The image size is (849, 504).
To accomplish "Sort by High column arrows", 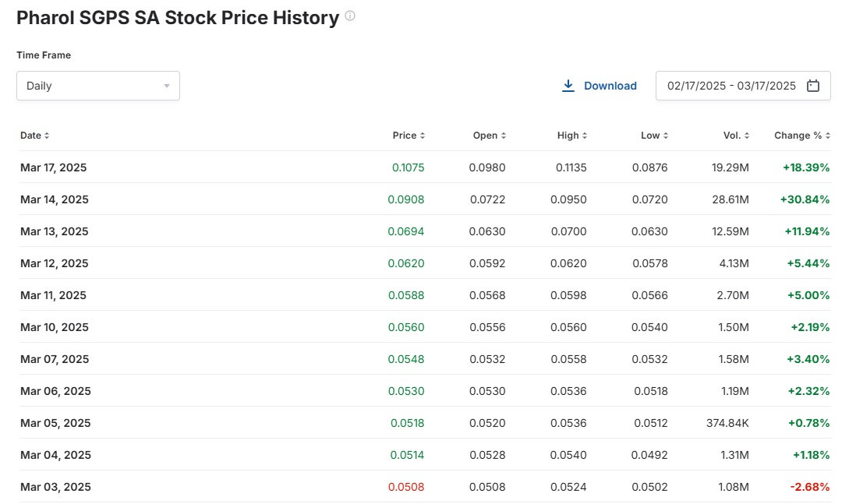I will click(x=585, y=136).
